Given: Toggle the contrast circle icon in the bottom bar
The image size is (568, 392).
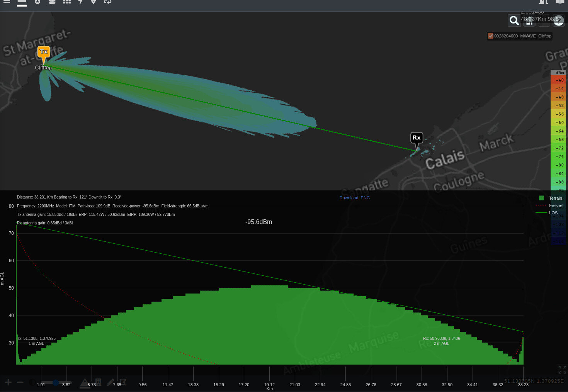Looking at the screenshot, I should pos(32,382).
